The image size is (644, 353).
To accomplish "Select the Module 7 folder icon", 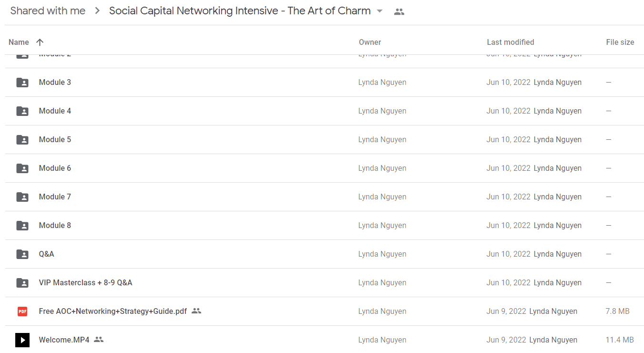I will click(22, 197).
